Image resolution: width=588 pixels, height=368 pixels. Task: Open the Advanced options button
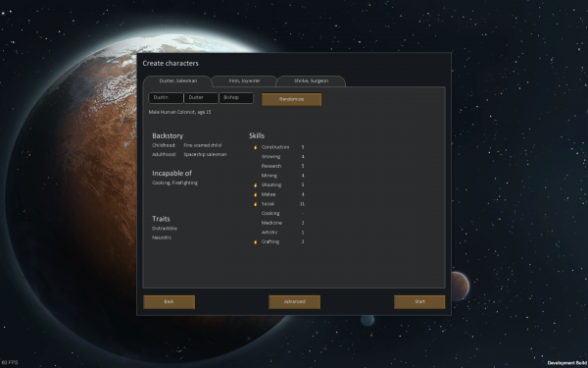(294, 302)
